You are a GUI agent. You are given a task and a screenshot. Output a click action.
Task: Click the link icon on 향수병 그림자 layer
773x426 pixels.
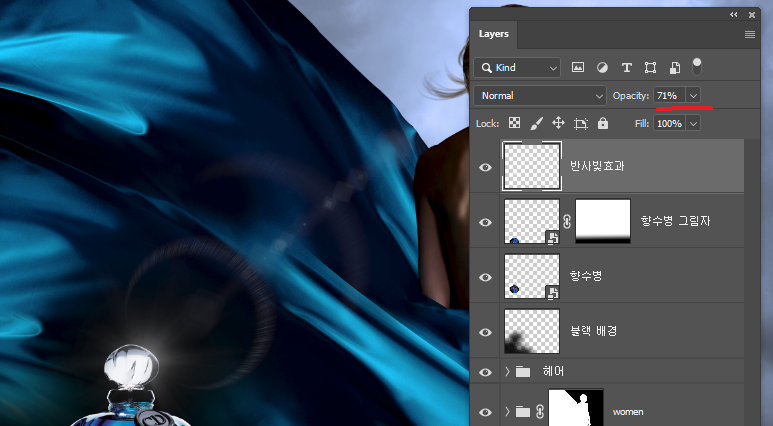coord(567,221)
